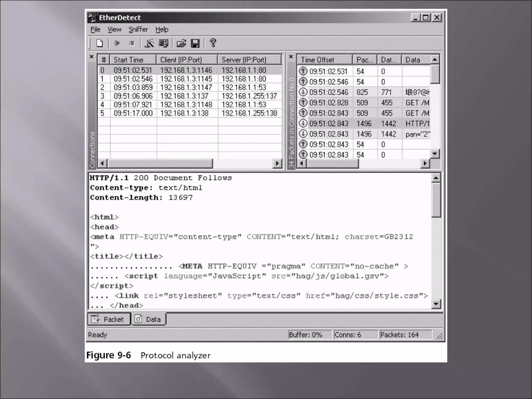Open the View menu

[114, 30]
